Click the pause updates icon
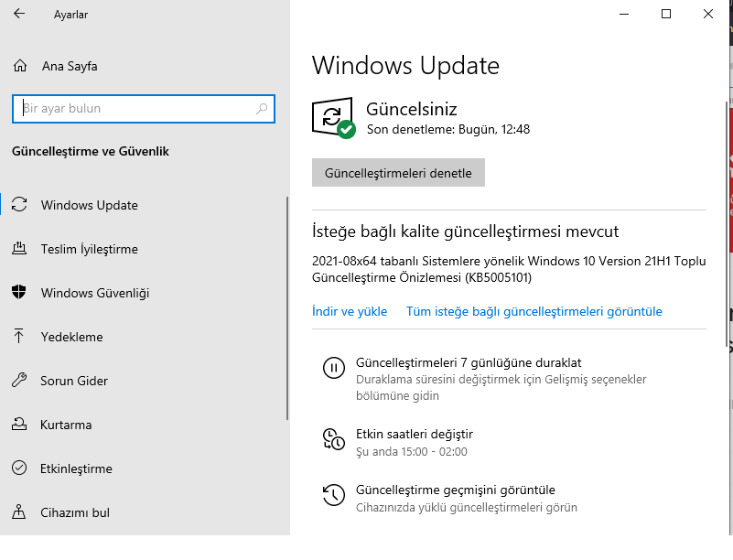Viewport: 733px width, 560px height. 334,369
